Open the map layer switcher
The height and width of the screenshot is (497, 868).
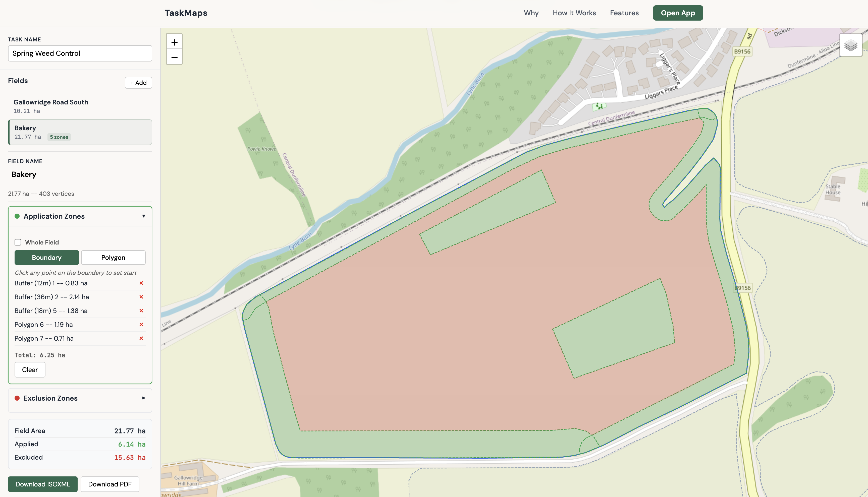851,45
